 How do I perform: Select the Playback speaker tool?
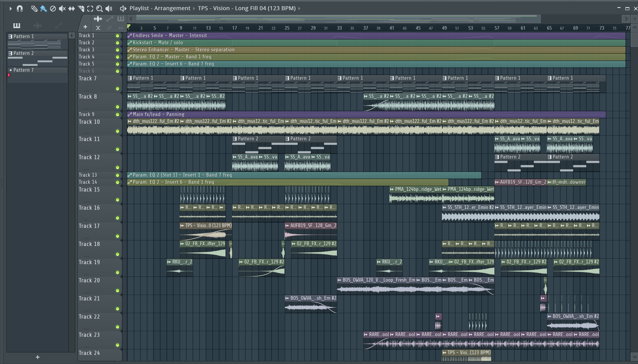[x=109, y=8]
